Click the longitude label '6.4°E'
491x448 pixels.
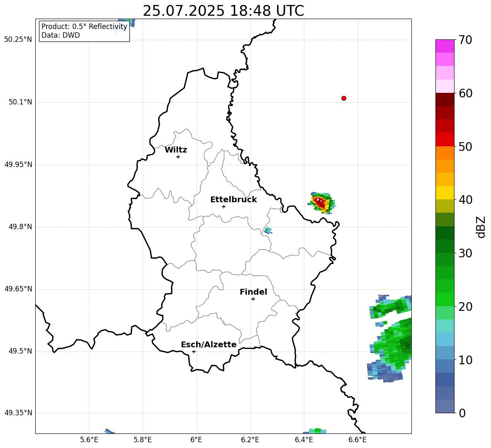pos(304,440)
